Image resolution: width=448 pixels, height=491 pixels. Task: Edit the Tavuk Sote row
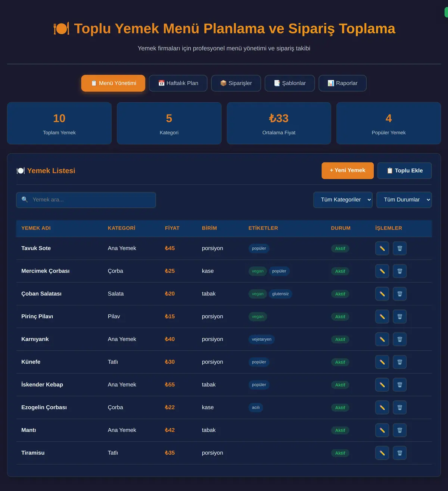pyautogui.click(x=382, y=248)
